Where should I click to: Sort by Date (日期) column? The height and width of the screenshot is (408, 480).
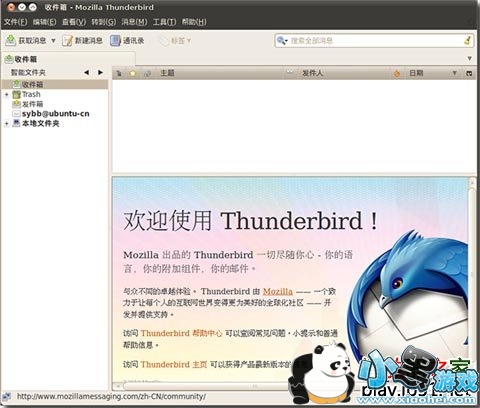pos(417,73)
